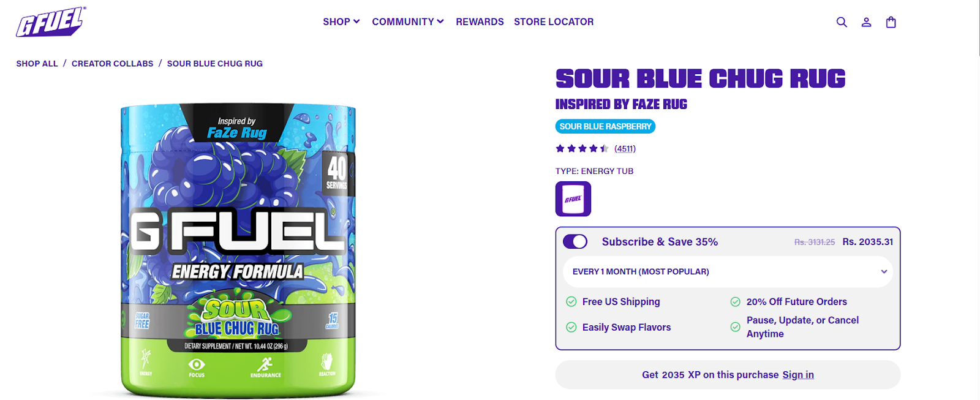Open the search magnifier icon
The image size is (980, 400).
(x=842, y=22)
